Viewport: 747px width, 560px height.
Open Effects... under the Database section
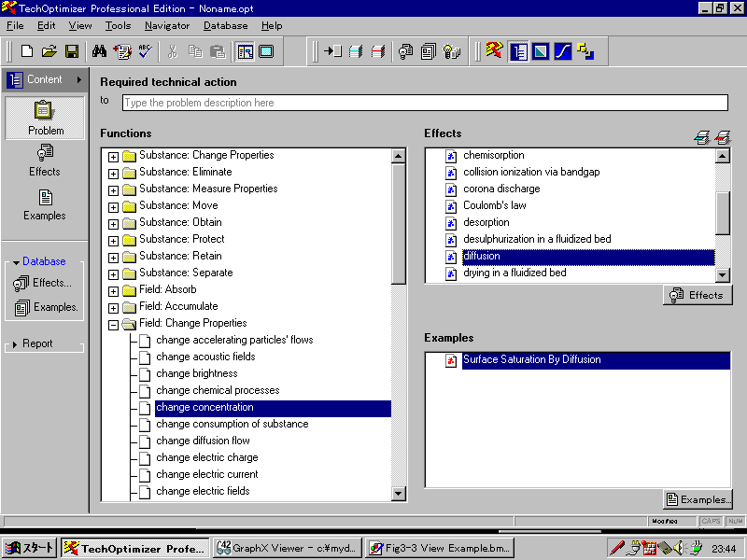(x=43, y=284)
